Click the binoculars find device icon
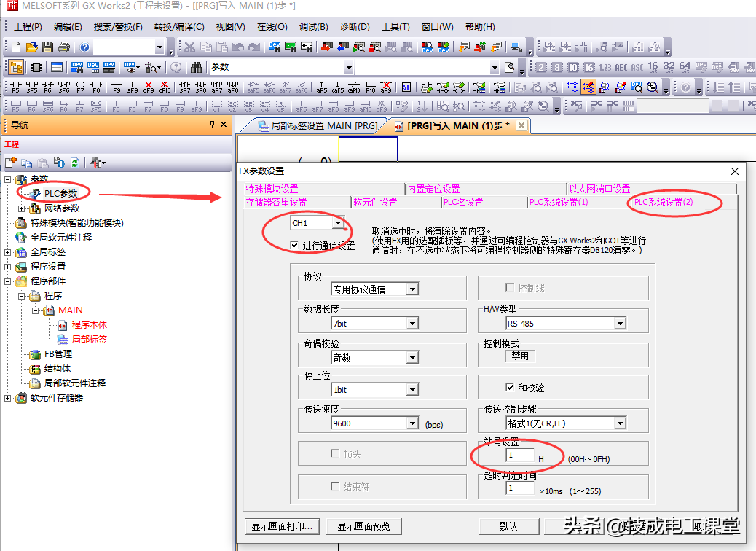This screenshot has width=756, height=551. (197, 68)
